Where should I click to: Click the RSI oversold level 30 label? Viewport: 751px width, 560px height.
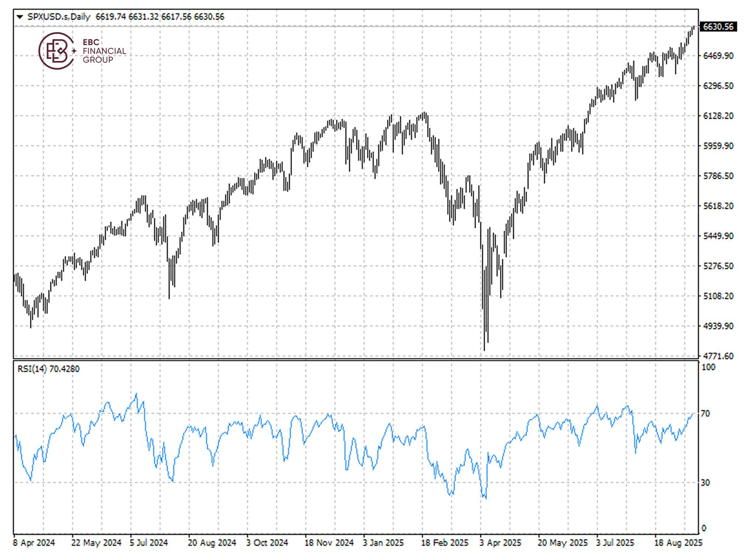(x=706, y=483)
